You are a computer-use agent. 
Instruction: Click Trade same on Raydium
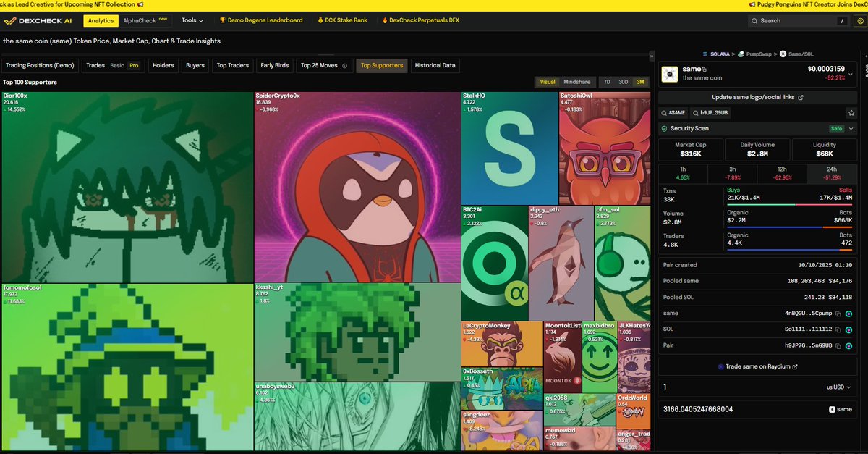click(x=757, y=366)
